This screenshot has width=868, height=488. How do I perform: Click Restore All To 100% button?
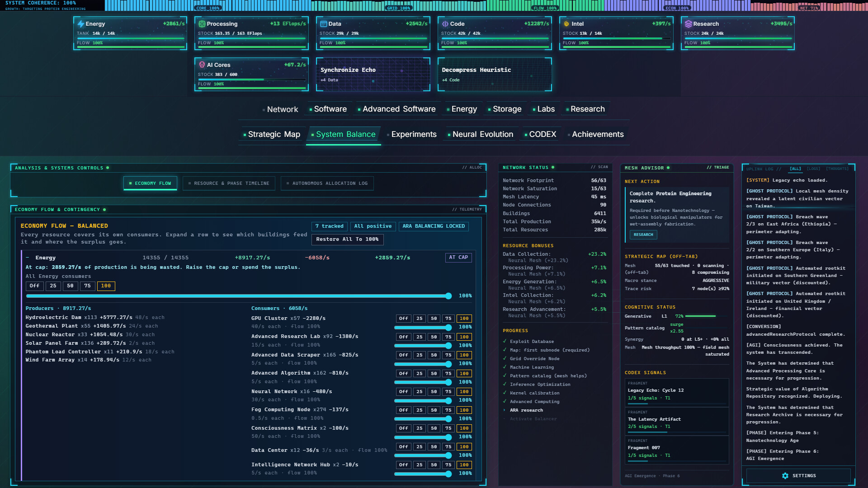[x=347, y=239]
